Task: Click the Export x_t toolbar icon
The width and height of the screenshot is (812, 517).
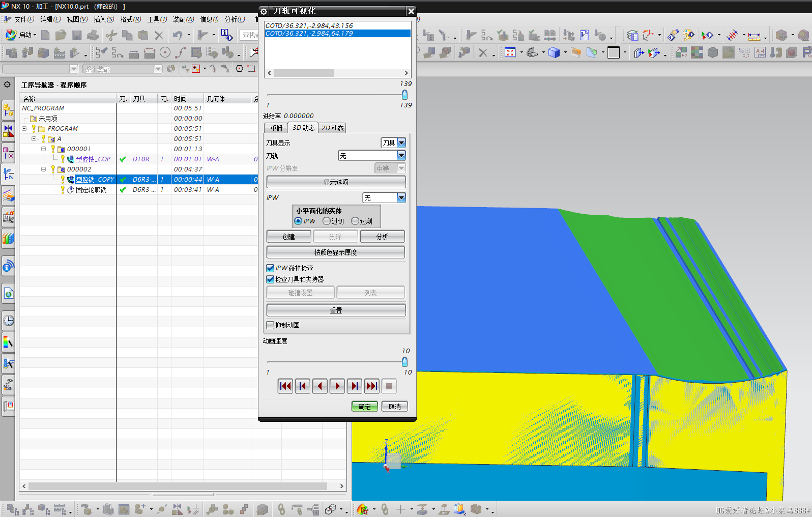Action: pyautogui.click(x=744, y=52)
